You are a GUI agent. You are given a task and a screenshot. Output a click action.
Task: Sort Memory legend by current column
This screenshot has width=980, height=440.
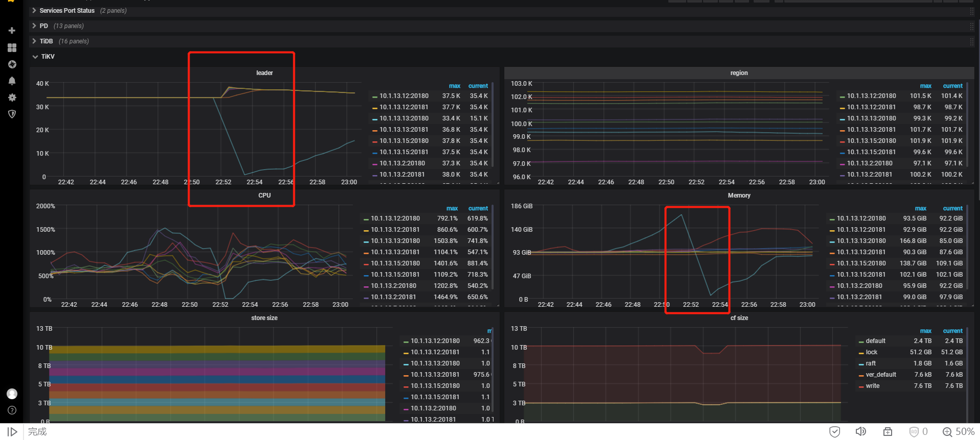(x=952, y=209)
